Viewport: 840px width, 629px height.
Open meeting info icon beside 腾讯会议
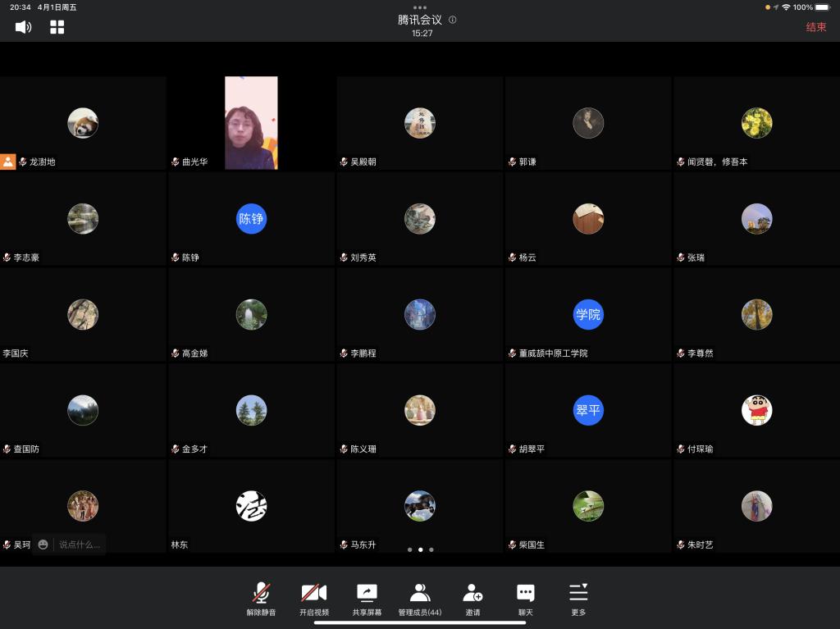(453, 20)
